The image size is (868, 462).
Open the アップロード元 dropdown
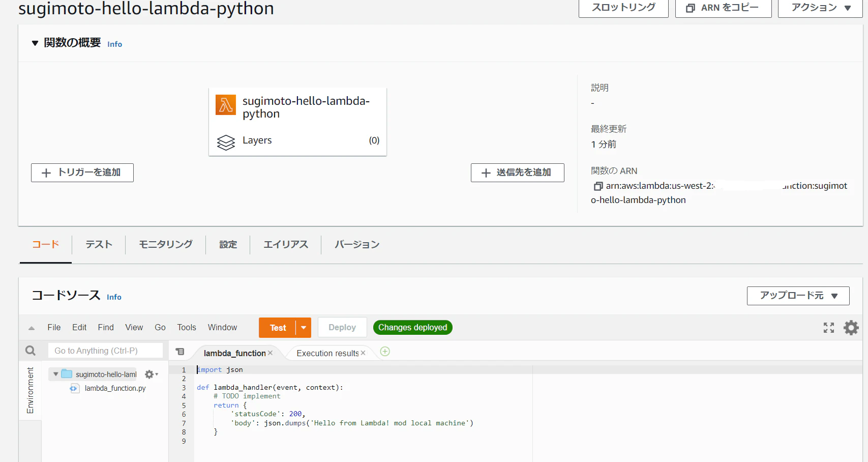(798, 296)
